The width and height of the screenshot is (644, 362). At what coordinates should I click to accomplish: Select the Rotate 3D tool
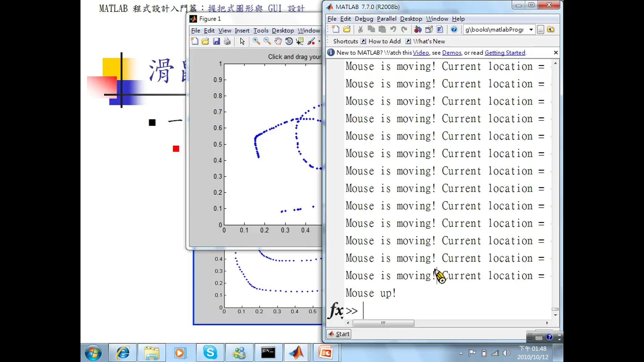[x=289, y=41]
